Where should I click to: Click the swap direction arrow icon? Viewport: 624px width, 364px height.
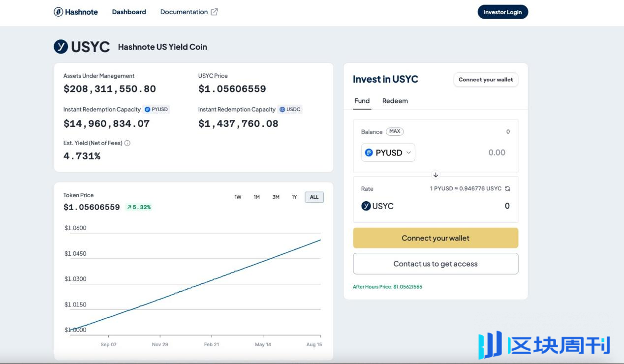pyautogui.click(x=436, y=175)
